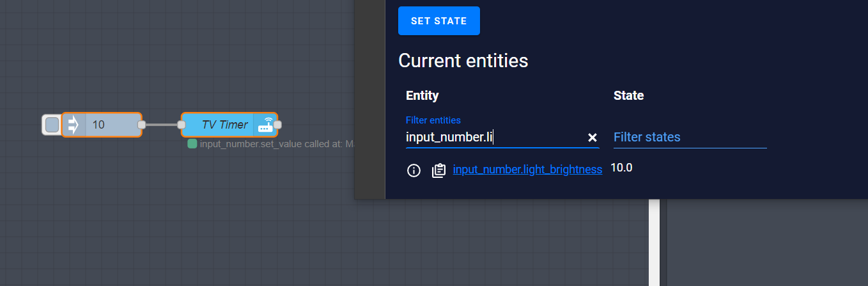The image size is (868, 286).
Task: Open the input_number.light_brightness link
Action: click(x=527, y=170)
